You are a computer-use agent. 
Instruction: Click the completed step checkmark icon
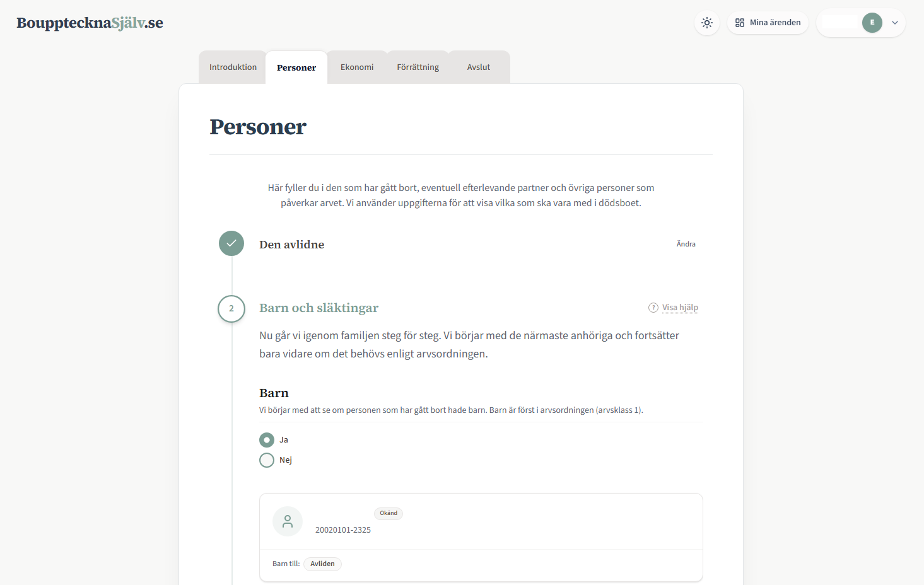point(231,243)
